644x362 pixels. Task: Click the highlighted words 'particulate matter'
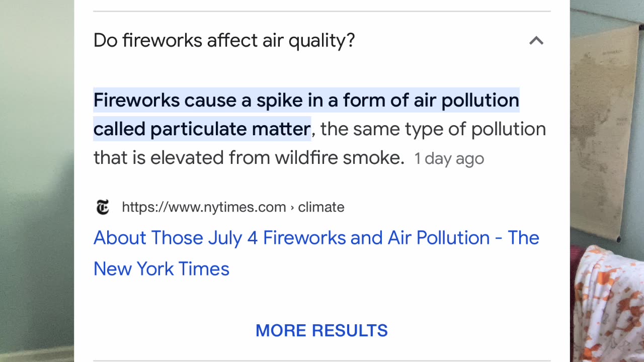(230, 130)
